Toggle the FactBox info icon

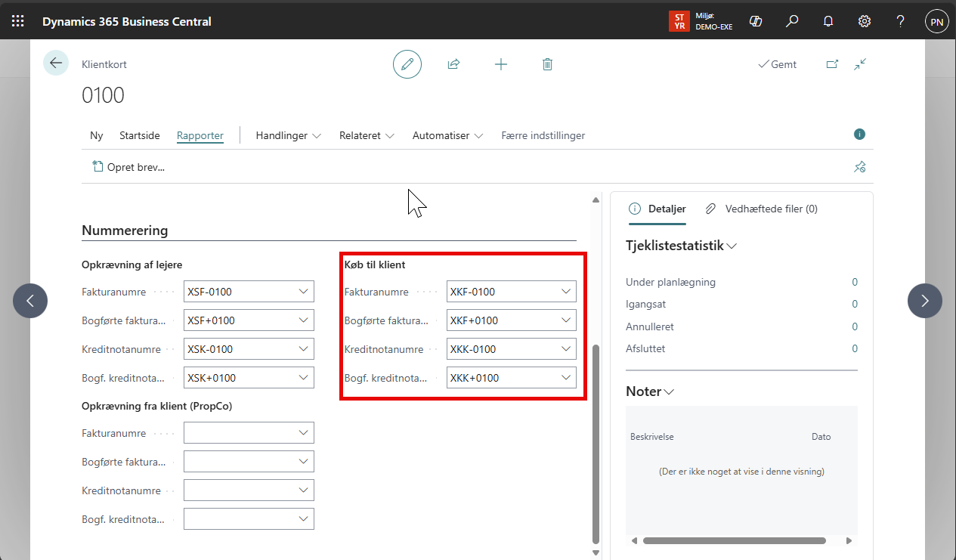859,135
